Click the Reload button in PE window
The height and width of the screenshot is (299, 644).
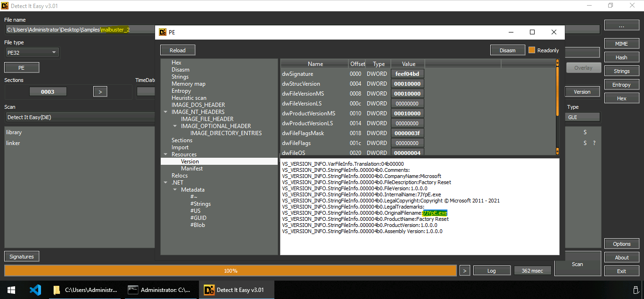click(178, 50)
